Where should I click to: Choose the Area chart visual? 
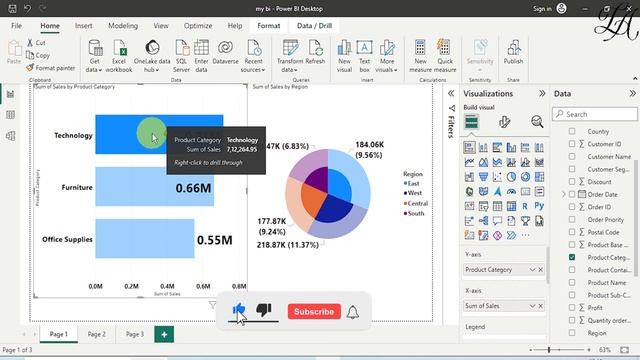[x=483, y=162]
